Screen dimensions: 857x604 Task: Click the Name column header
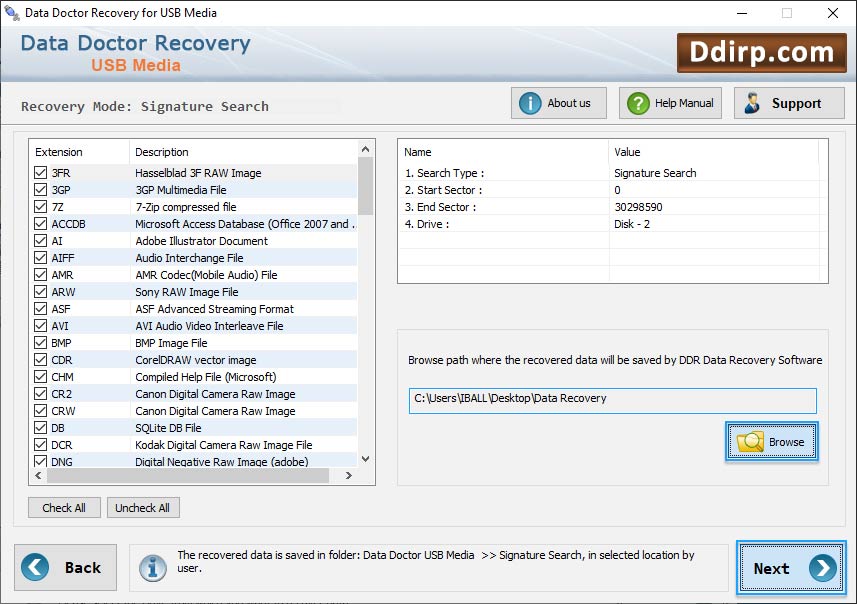pyautogui.click(x=503, y=152)
